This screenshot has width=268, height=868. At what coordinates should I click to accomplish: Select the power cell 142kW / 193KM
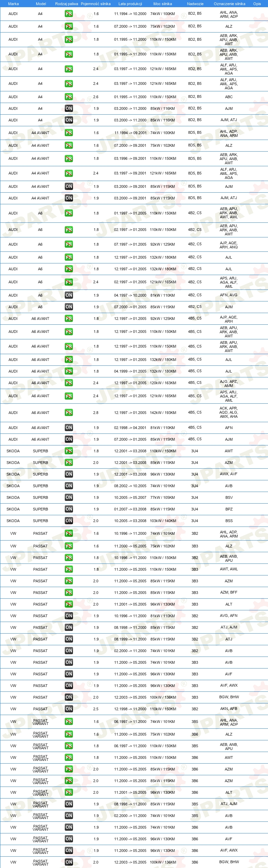point(163,413)
